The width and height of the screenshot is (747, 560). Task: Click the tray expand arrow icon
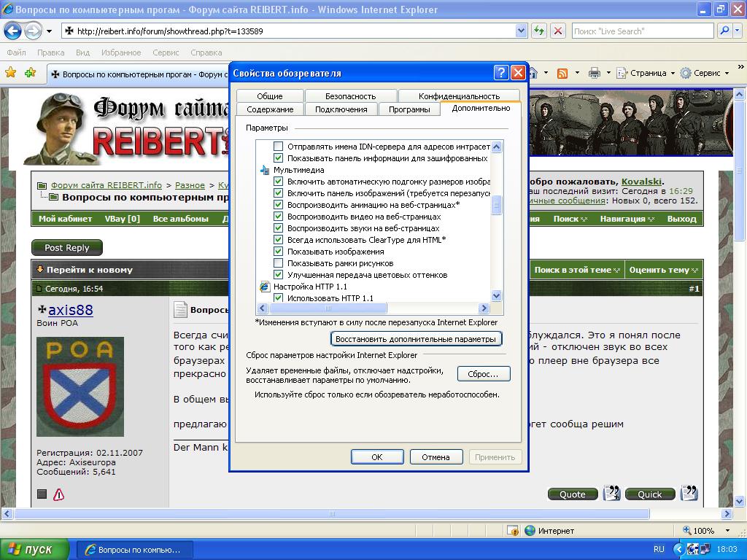(x=678, y=550)
